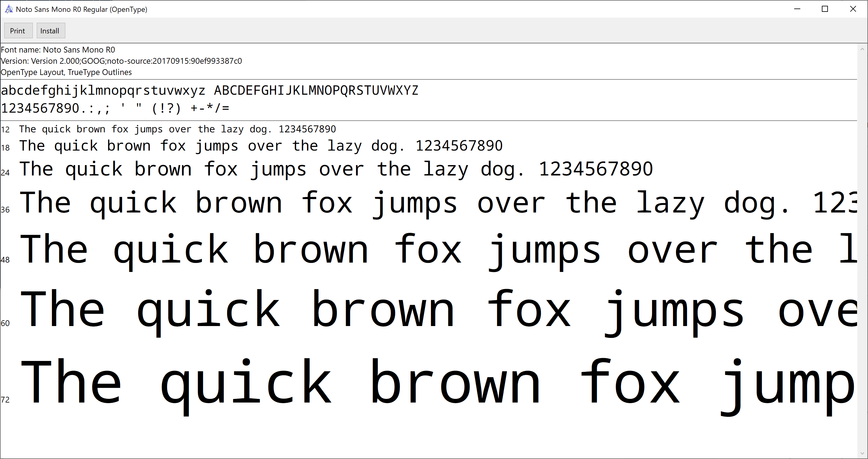
Task: Click the scrollbar up arrow
Action: coord(862,49)
